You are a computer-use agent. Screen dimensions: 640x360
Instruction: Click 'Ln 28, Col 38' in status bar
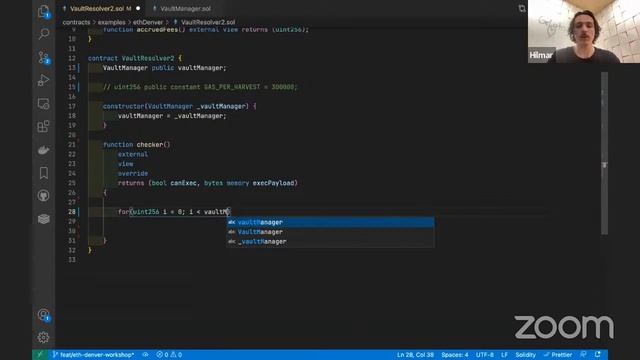(x=415, y=355)
